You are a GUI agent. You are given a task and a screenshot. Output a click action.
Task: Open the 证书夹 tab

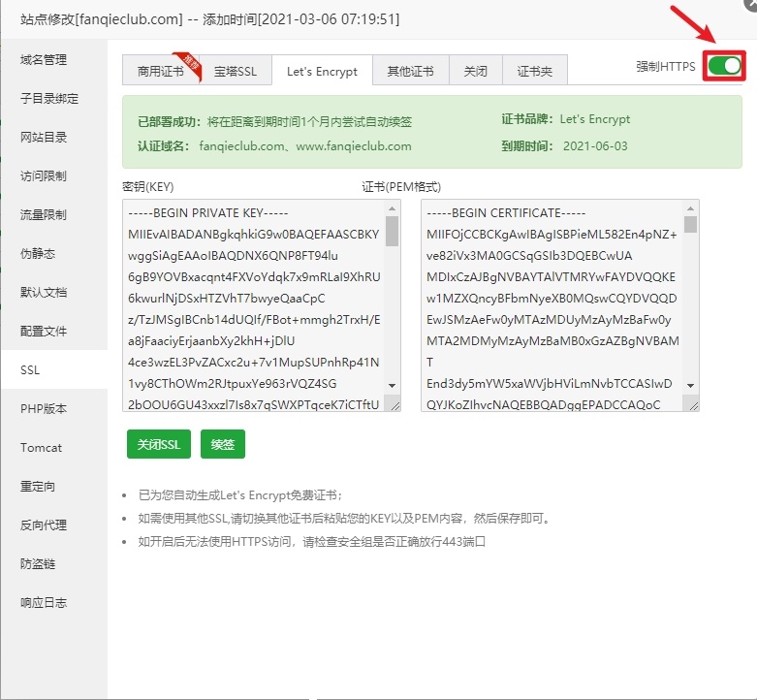click(x=534, y=72)
